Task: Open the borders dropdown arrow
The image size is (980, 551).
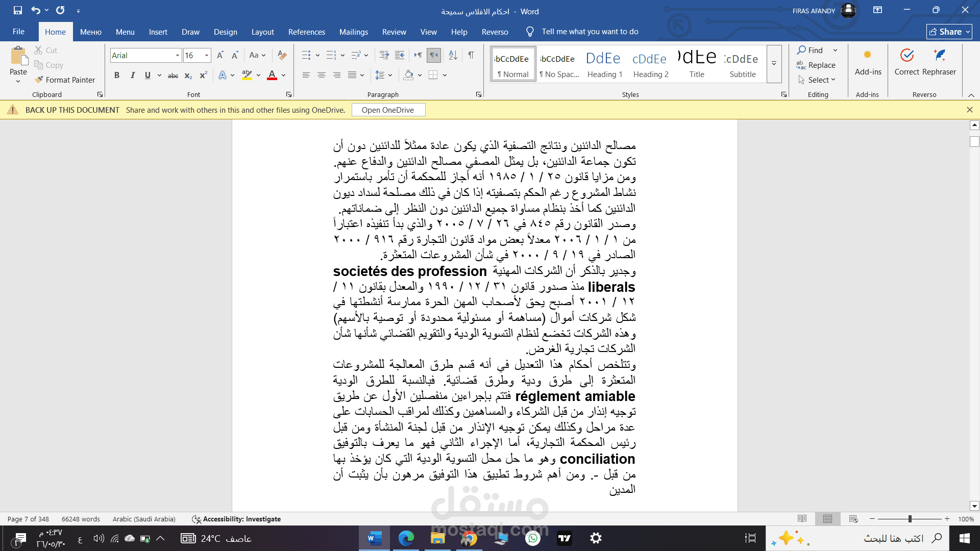Action: click(x=445, y=75)
